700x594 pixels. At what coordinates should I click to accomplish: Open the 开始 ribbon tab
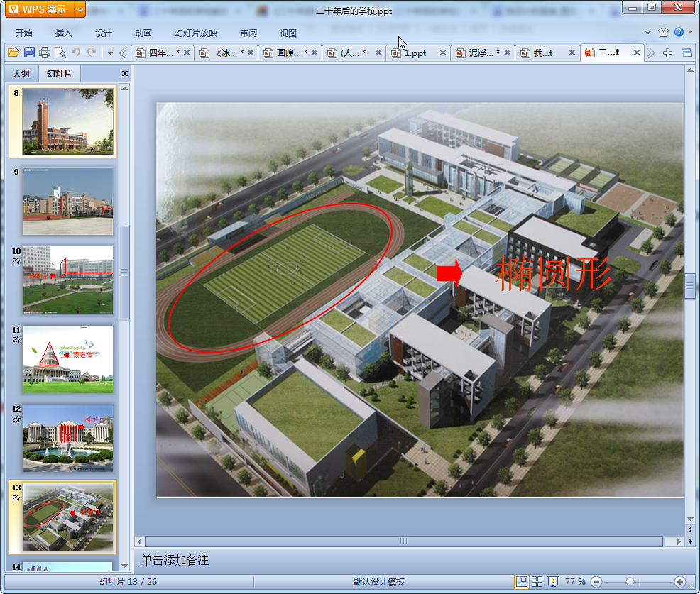(24, 33)
